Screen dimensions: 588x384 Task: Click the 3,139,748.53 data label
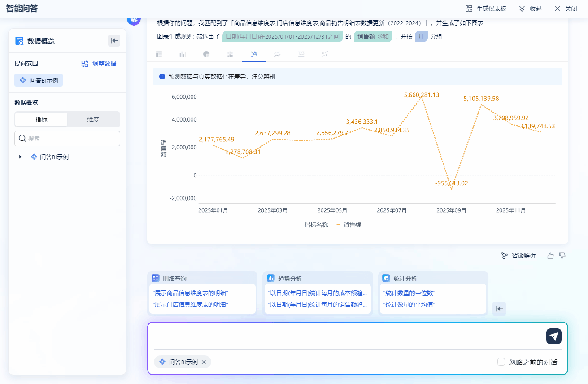click(x=537, y=127)
